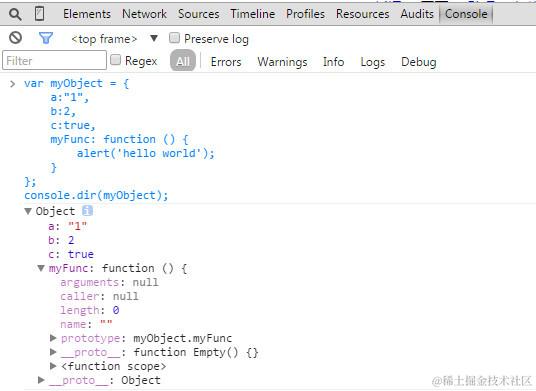Enable the Regex checkbox
Image resolution: width=536 pixels, height=391 pixels.
(x=116, y=60)
